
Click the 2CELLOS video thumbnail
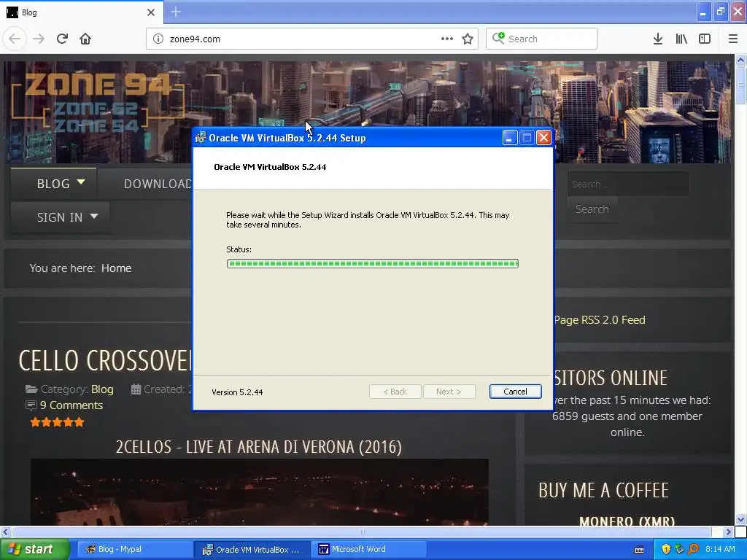tap(260, 492)
